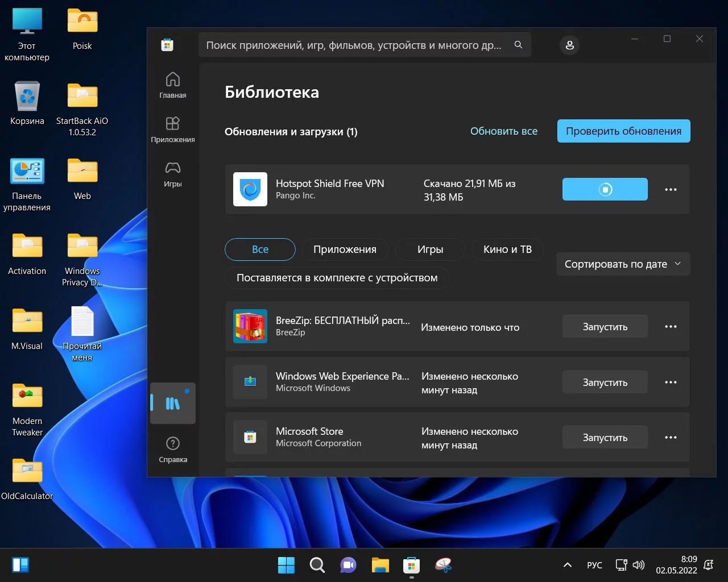The height and width of the screenshot is (582, 728).
Task: Go to the Игры sidebar section
Action: (172, 174)
